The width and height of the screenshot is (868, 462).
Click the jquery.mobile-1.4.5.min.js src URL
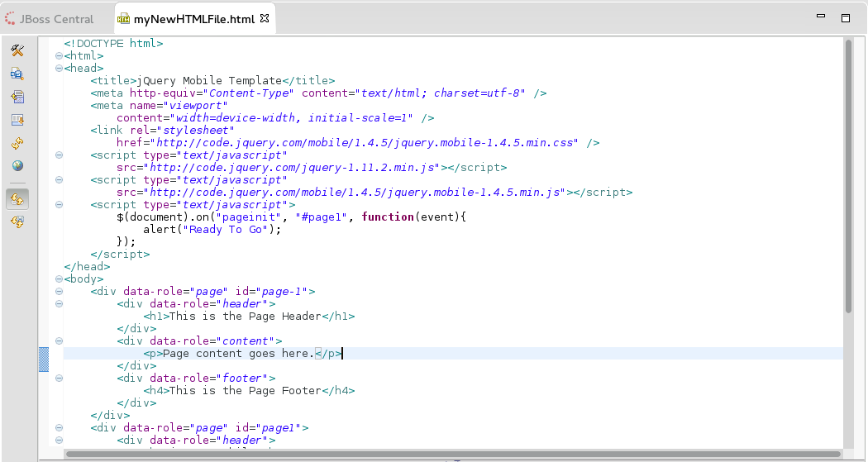355,193
